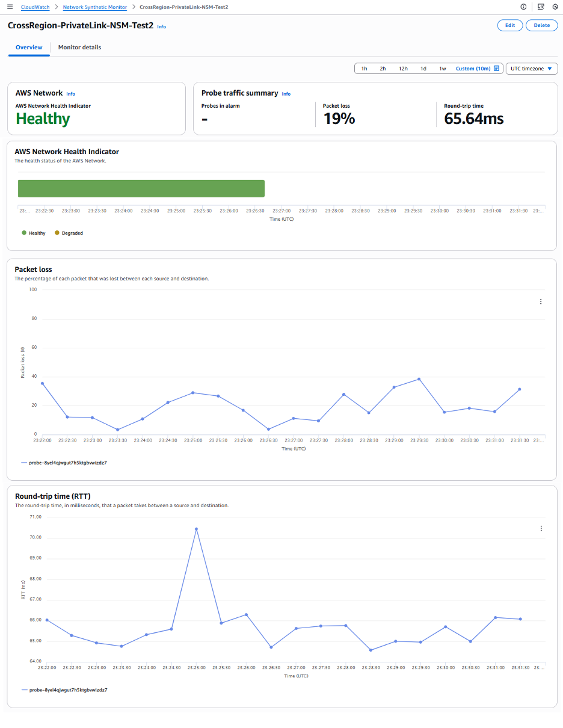Click the screen inspector icon in top bar
This screenshot has width=563, height=728.
(x=540, y=7)
